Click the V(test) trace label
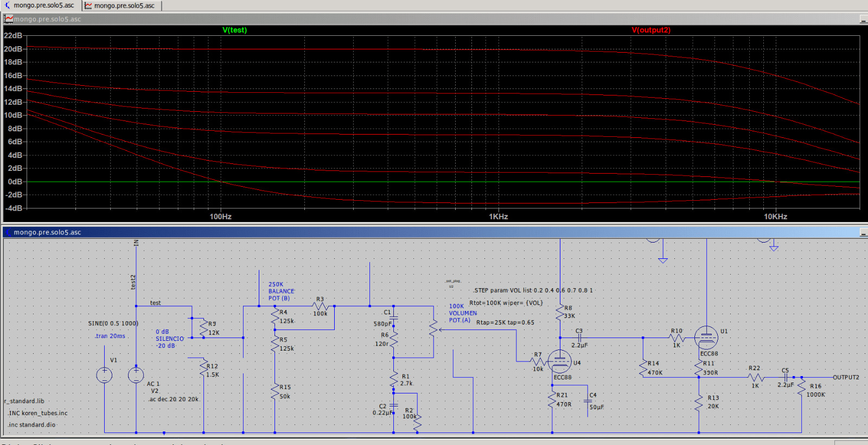 tap(234, 30)
